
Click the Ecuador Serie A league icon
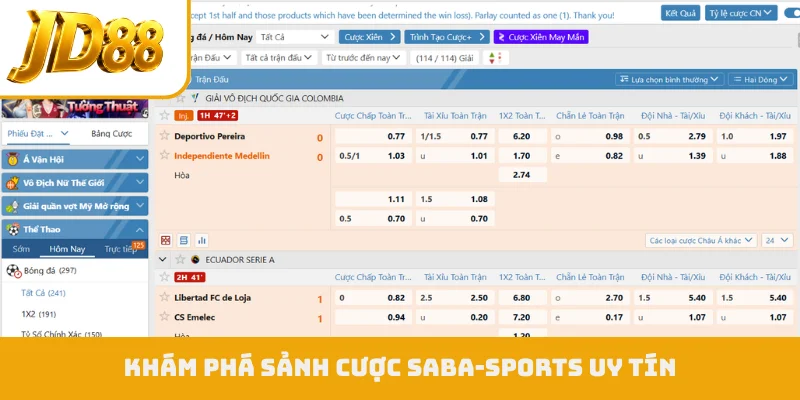coord(195,259)
